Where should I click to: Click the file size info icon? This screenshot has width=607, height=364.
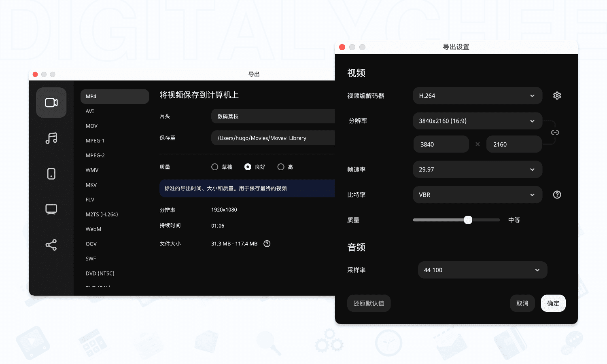pyautogui.click(x=267, y=243)
